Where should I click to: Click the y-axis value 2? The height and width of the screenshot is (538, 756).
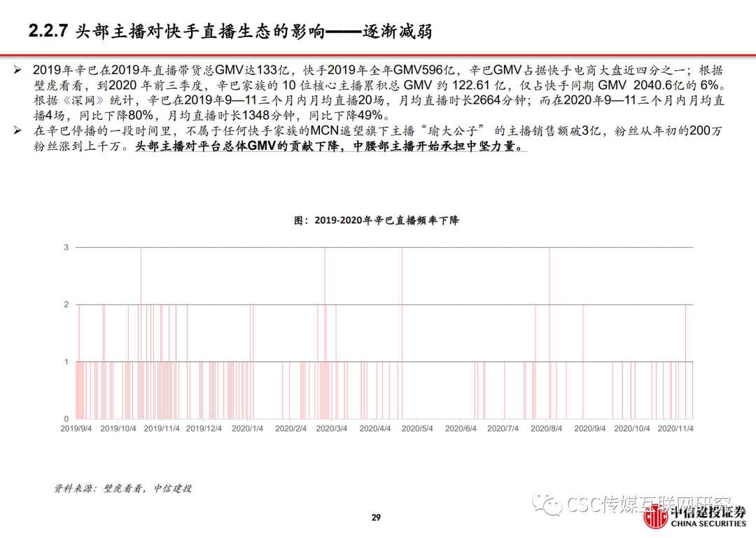tap(66, 305)
